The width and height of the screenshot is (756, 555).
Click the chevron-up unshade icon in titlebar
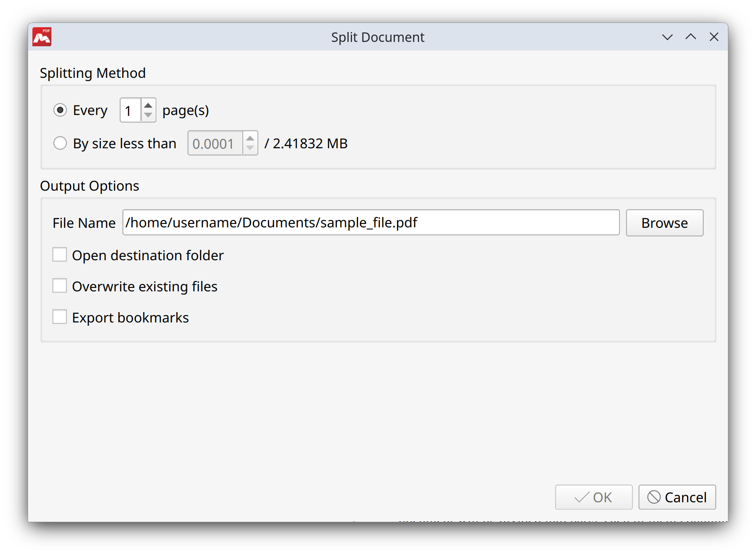pos(690,37)
